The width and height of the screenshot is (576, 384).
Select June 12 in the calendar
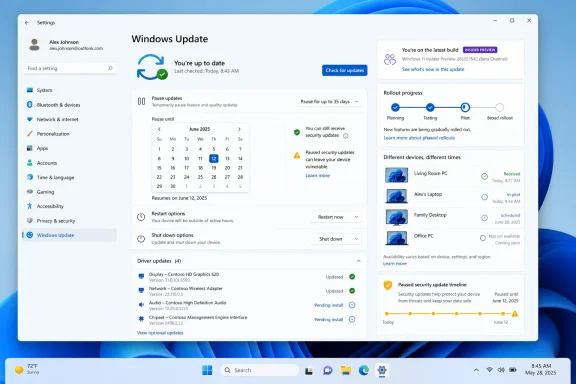tap(214, 159)
